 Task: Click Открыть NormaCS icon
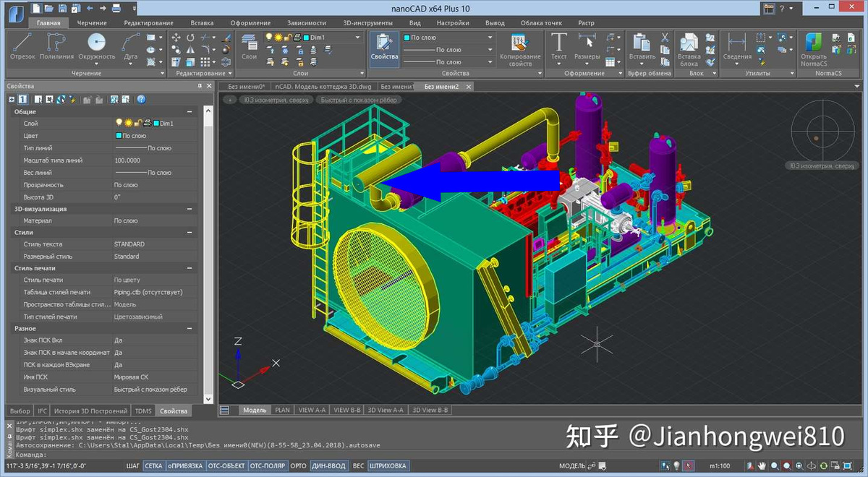click(x=813, y=49)
